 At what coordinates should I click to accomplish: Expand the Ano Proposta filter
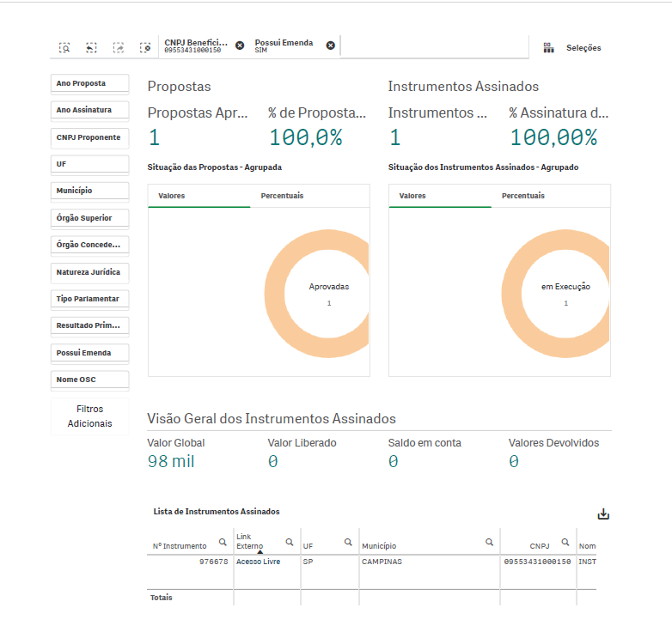90,83
